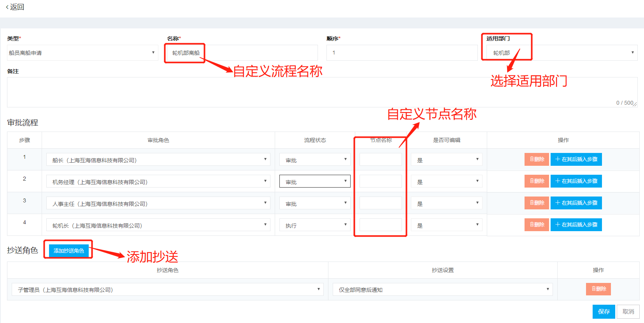644x323 pixels.
Task: Click the 审批流程 section title
Action: click(23, 123)
